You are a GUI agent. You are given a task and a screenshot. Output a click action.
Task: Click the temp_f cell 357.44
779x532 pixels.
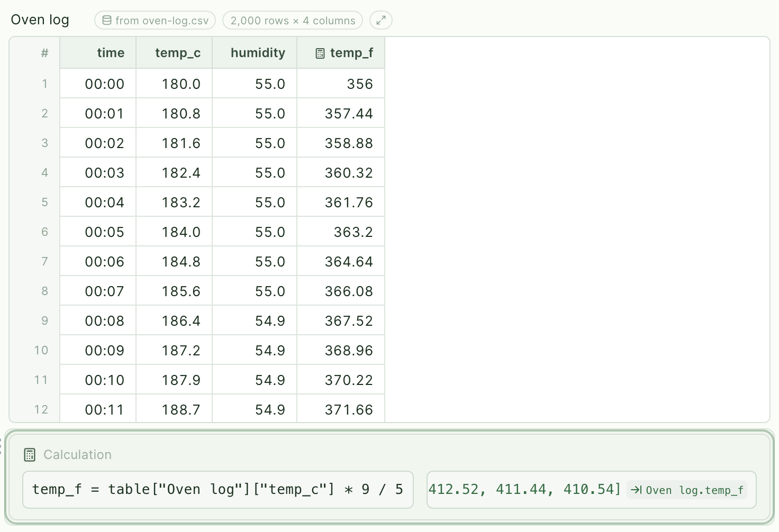click(x=341, y=113)
